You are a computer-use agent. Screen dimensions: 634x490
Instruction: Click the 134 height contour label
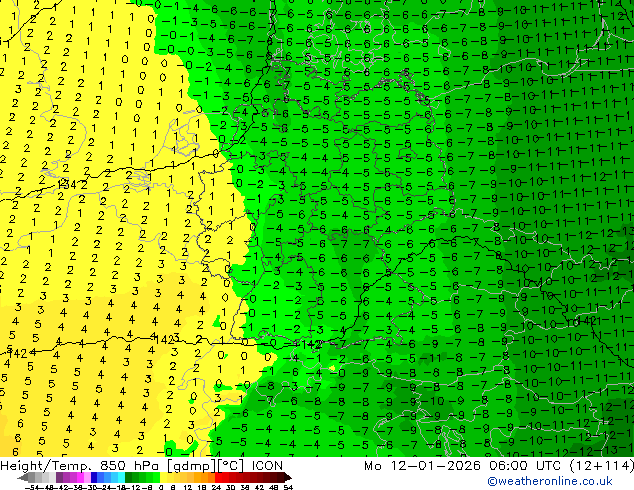tap(66, 185)
